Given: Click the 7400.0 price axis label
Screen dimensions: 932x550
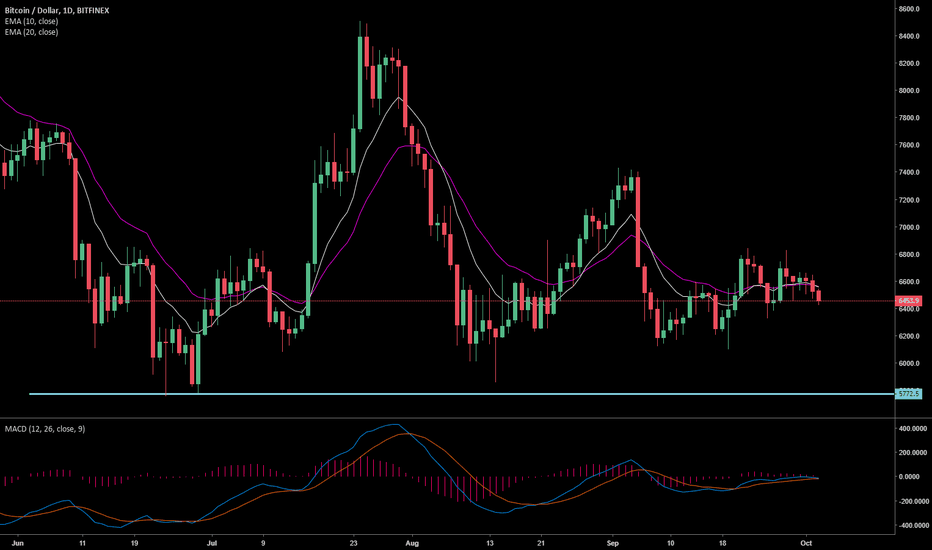Looking at the screenshot, I should coord(909,172).
